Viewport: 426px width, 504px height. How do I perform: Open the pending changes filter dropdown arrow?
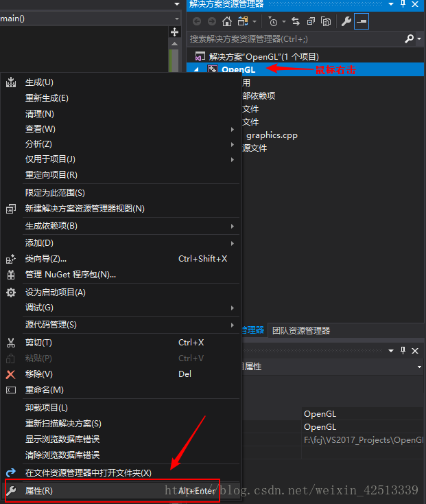coord(284,22)
